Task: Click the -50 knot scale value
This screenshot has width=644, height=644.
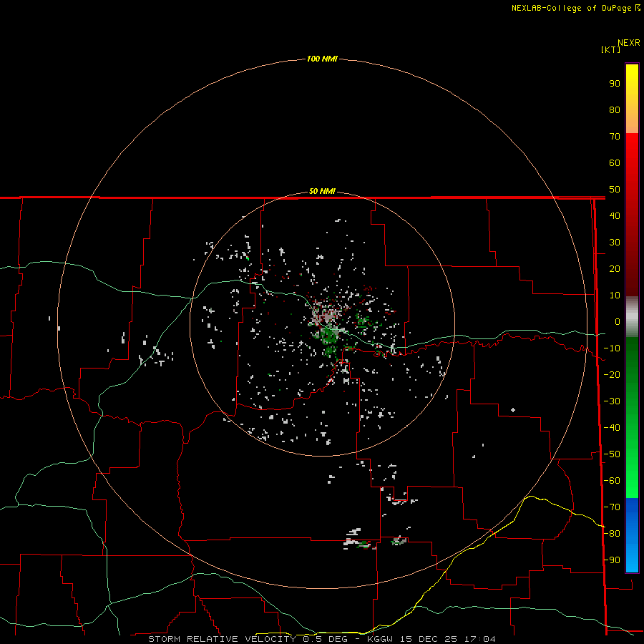Action: pos(612,454)
